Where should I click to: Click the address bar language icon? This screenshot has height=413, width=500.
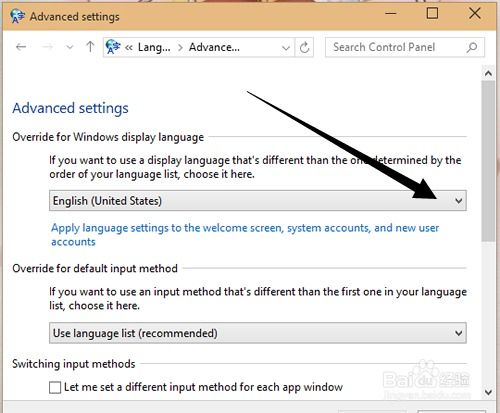click(113, 47)
